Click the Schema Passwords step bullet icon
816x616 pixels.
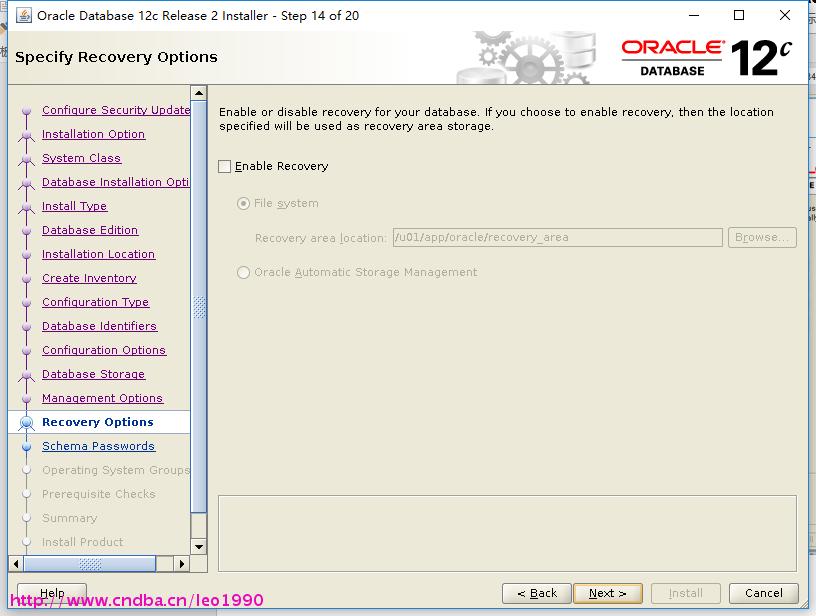(27, 446)
